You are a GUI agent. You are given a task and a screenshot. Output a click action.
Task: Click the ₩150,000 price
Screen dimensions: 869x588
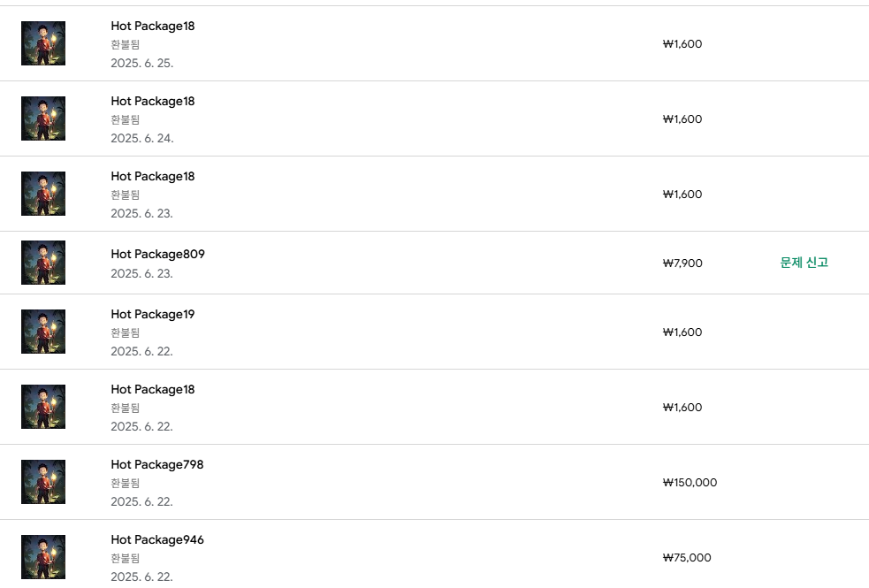[690, 483]
